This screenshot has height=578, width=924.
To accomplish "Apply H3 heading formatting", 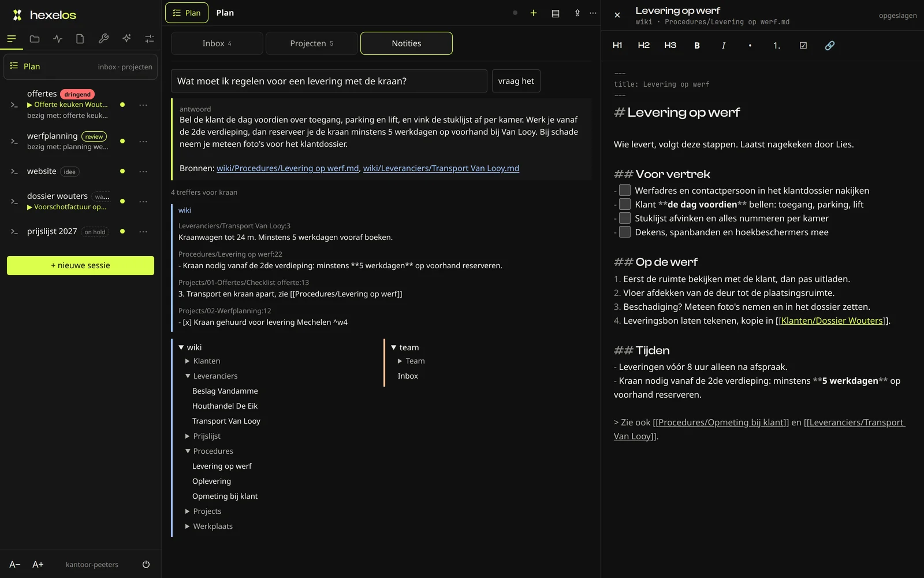I will tap(670, 45).
